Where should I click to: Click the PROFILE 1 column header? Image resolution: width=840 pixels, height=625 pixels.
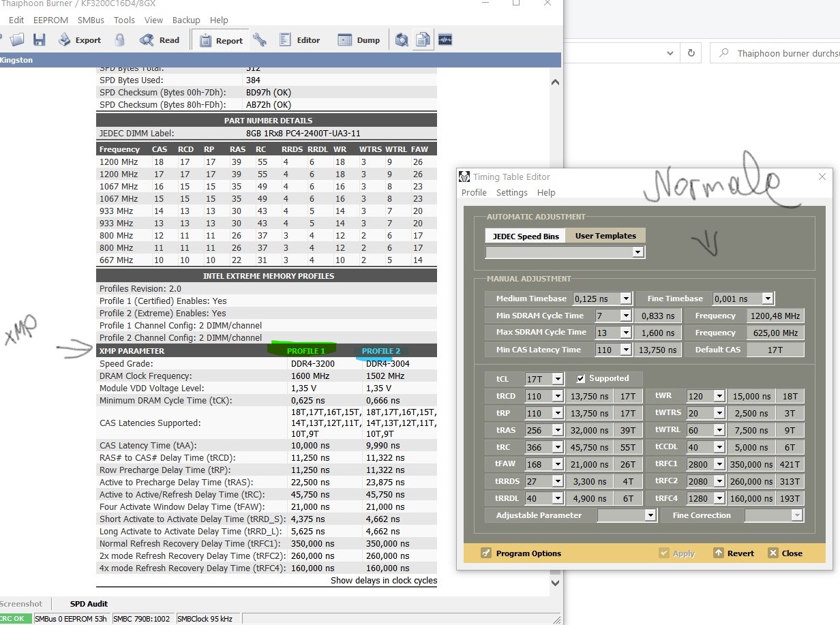click(305, 351)
